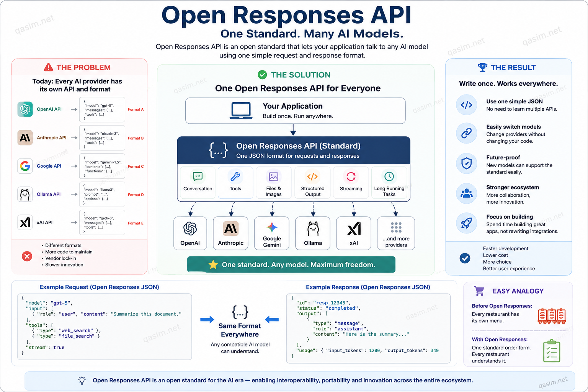The image size is (588, 392).
Task: Click the Better user experience text
Action: pyautogui.click(x=509, y=269)
